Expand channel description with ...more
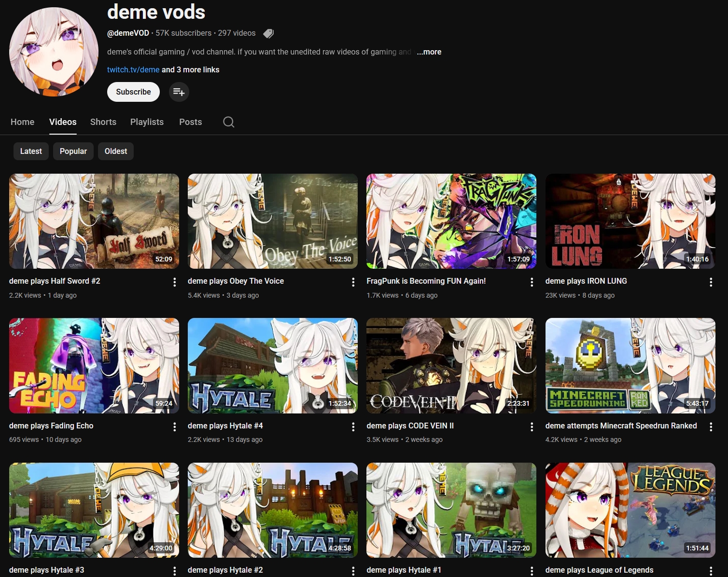The height and width of the screenshot is (577, 728). tap(429, 52)
